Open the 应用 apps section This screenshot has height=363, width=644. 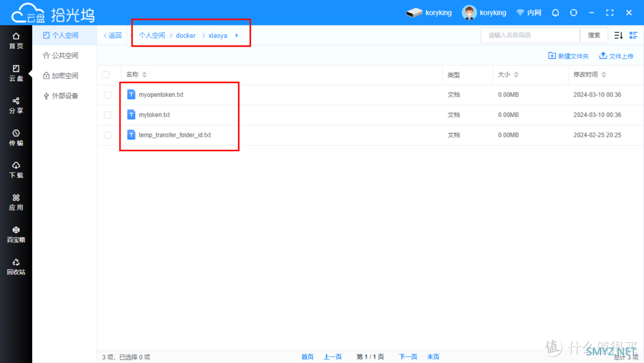[x=16, y=202]
